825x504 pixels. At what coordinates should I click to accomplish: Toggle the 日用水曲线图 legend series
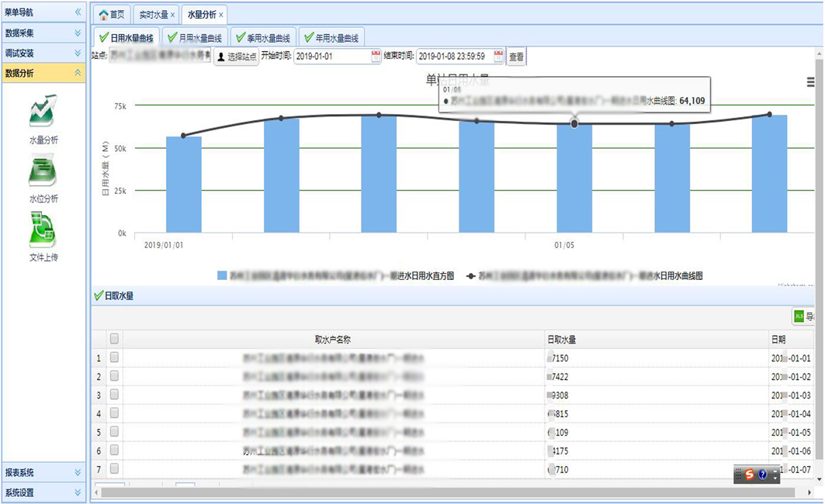pos(584,275)
